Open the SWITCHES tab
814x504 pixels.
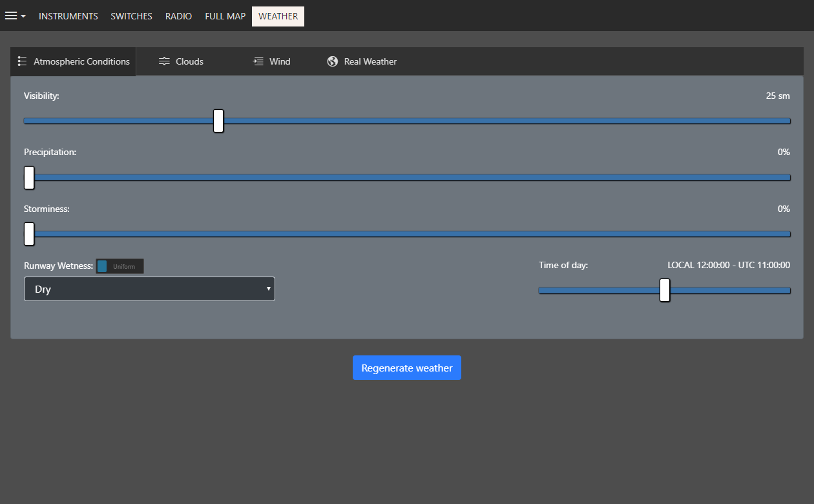(132, 16)
